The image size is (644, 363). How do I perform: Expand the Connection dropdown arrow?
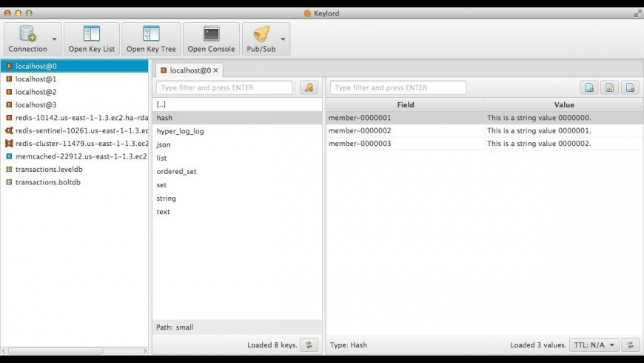pos(54,39)
